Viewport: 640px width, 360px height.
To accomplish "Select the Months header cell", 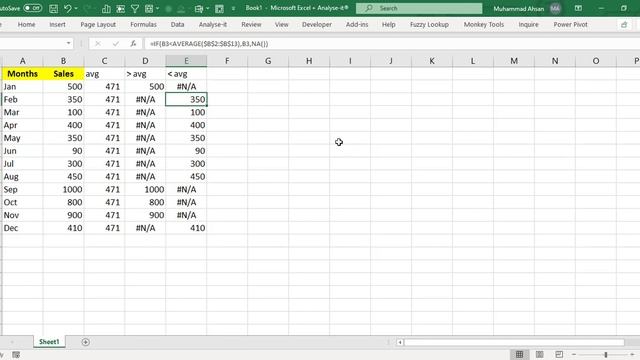I will coord(22,74).
